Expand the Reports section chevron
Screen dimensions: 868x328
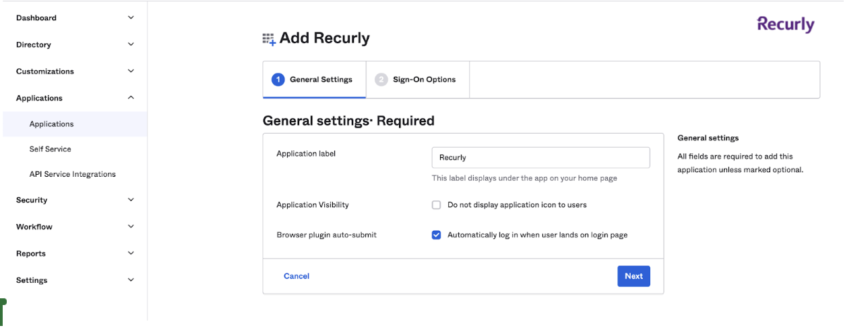point(131,253)
